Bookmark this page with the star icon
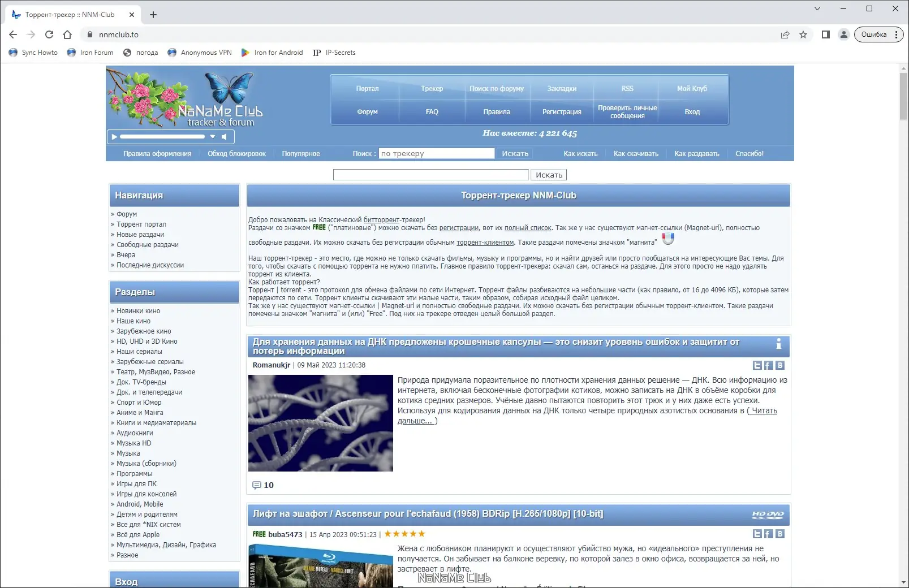The height and width of the screenshot is (588, 909). tap(803, 34)
